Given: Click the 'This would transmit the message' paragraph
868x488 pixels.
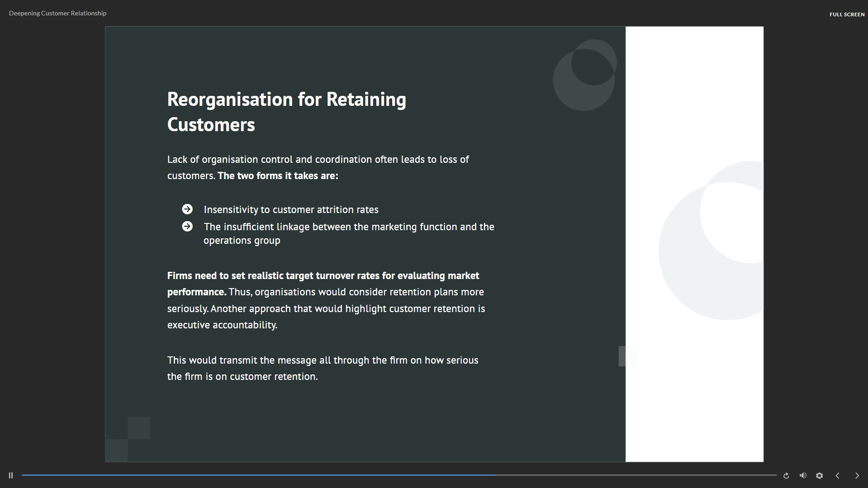Looking at the screenshot, I should 323,368.
